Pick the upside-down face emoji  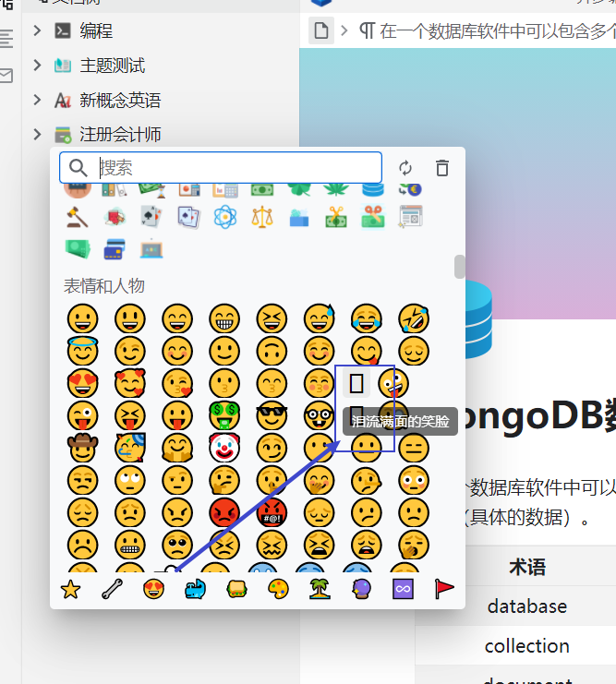point(272,351)
